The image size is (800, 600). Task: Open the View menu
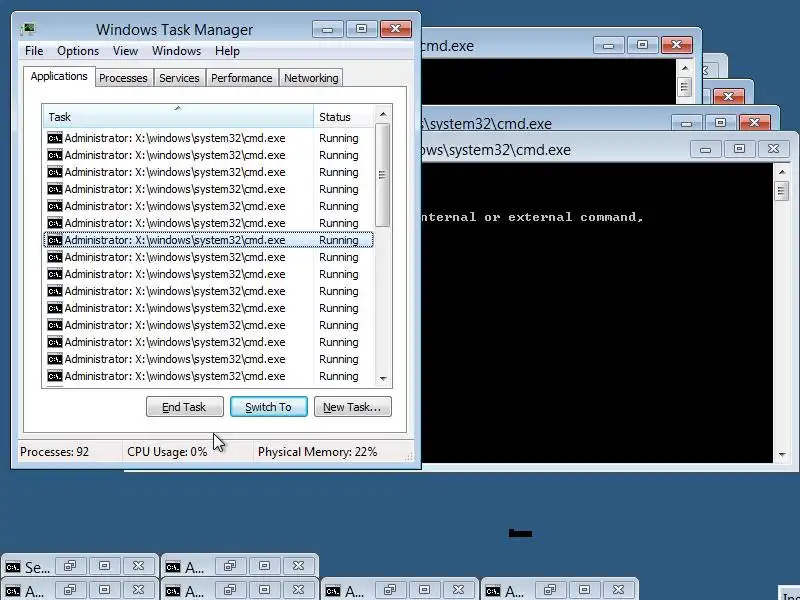(x=126, y=51)
